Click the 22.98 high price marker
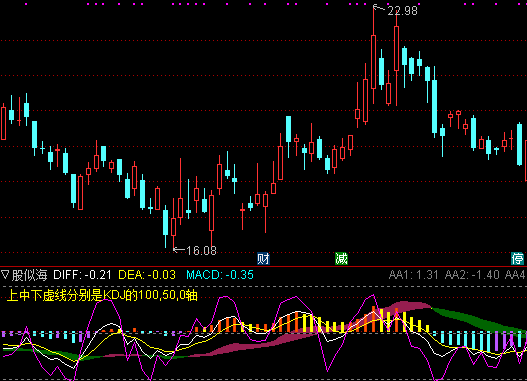 pos(402,11)
